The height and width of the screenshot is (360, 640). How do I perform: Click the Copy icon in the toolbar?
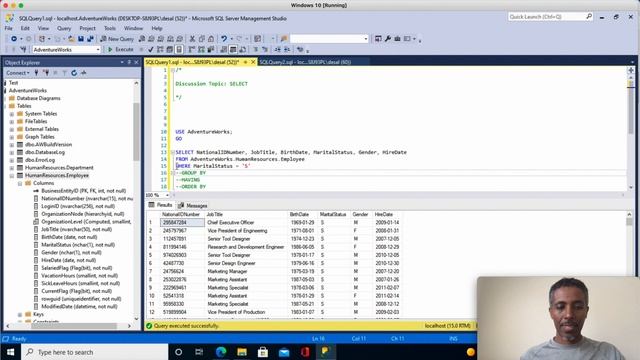[x=202, y=39]
